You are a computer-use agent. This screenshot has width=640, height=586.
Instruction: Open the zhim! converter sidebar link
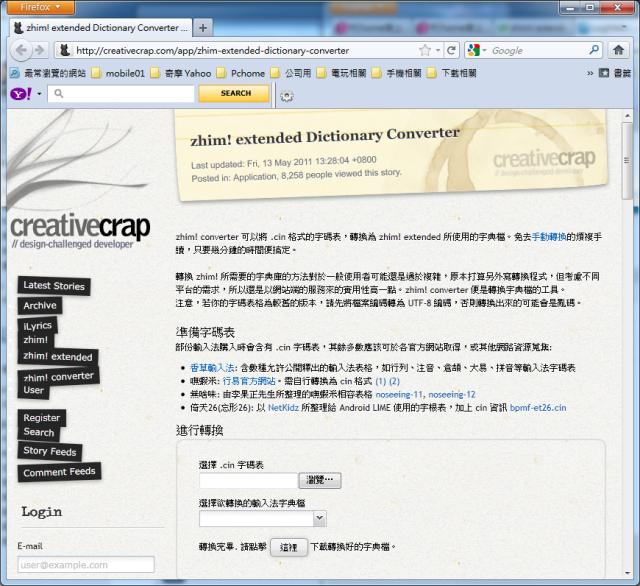click(59, 376)
